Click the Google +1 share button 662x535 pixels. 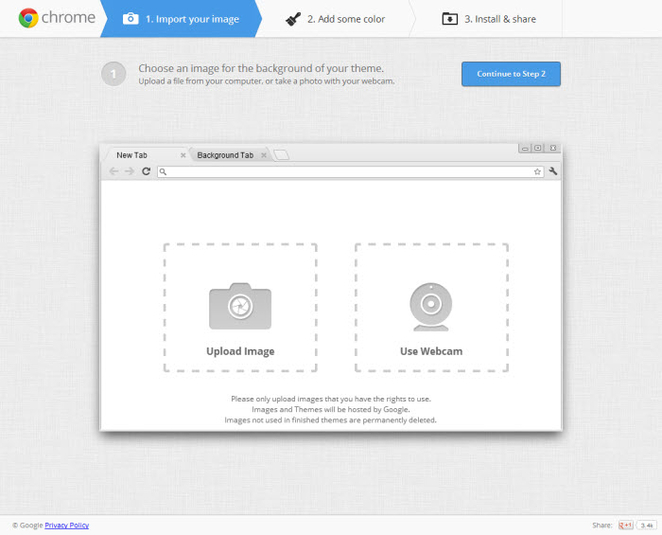point(626,525)
